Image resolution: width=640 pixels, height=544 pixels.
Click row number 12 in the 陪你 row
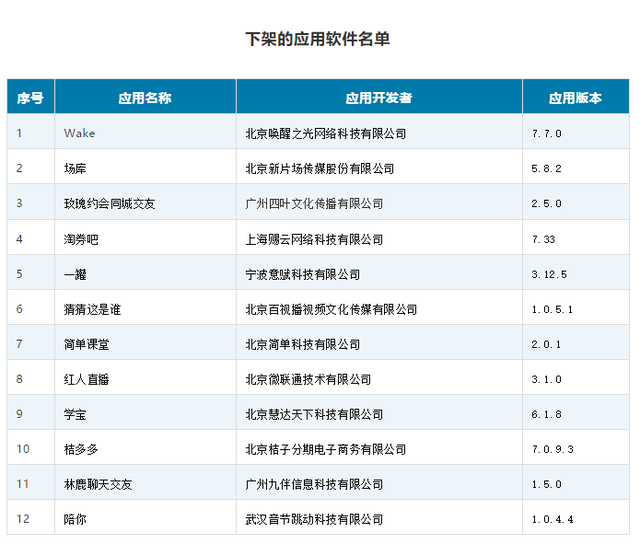[23, 519]
